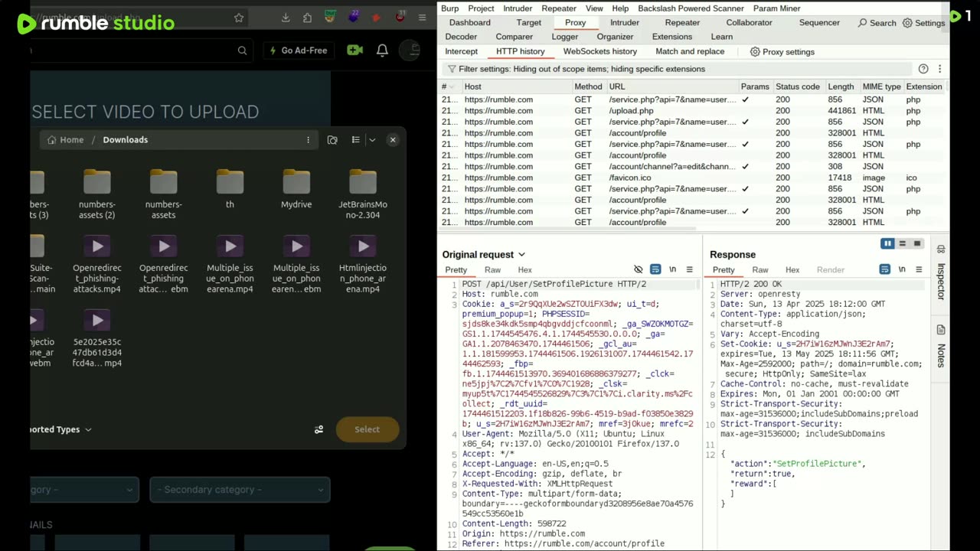This screenshot has height=551, width=980.
Task: Select combined tabbed layout button
Action: click(917, 243)
